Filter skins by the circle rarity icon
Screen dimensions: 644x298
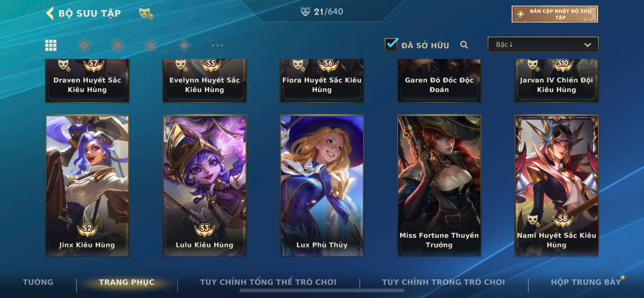tap(84, 45)
